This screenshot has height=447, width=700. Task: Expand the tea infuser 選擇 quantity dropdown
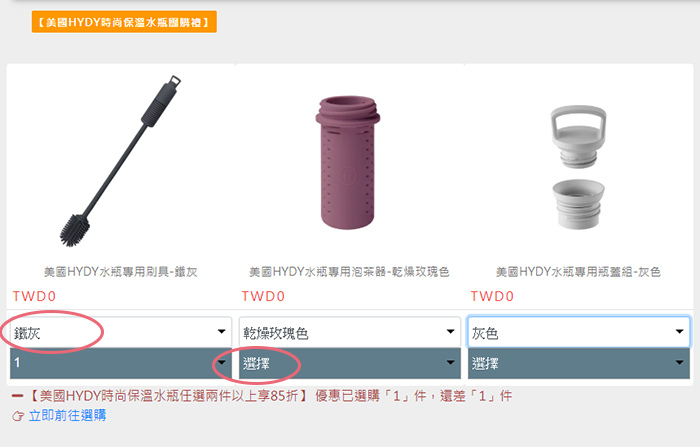tap(350, 363)
